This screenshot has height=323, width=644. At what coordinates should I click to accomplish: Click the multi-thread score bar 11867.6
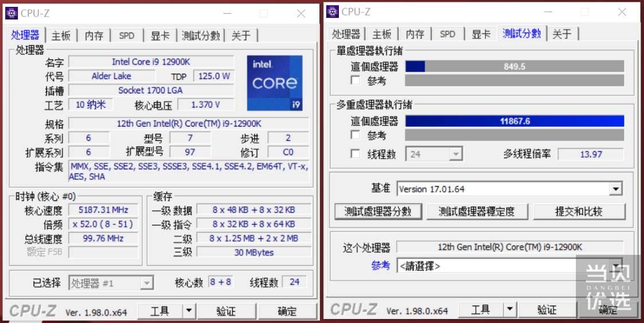coord(515,121)
